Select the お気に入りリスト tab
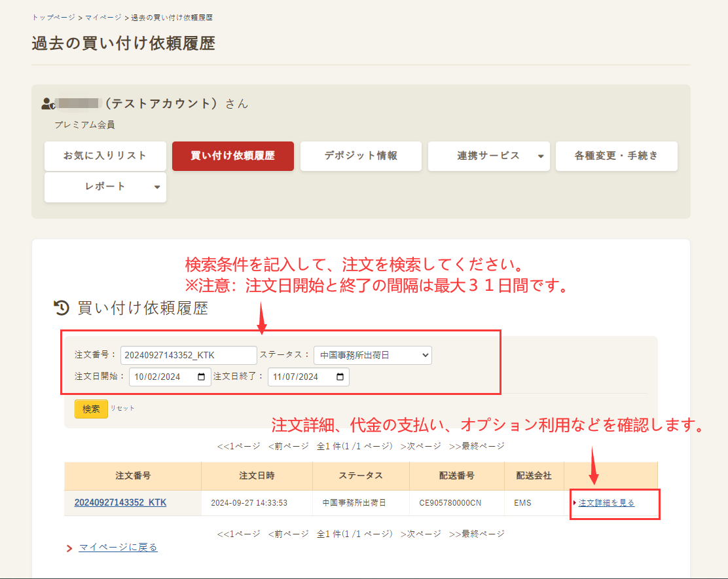The height and width of the screenshot is (579, 728). tap(105, 156)
